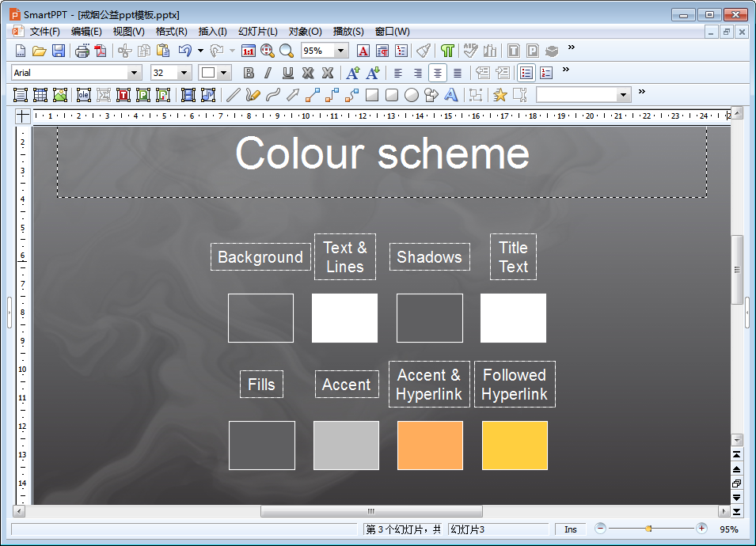756x546 pixels.
Task: Toggle Justified paragraph alignment
Action: point(457,73)
